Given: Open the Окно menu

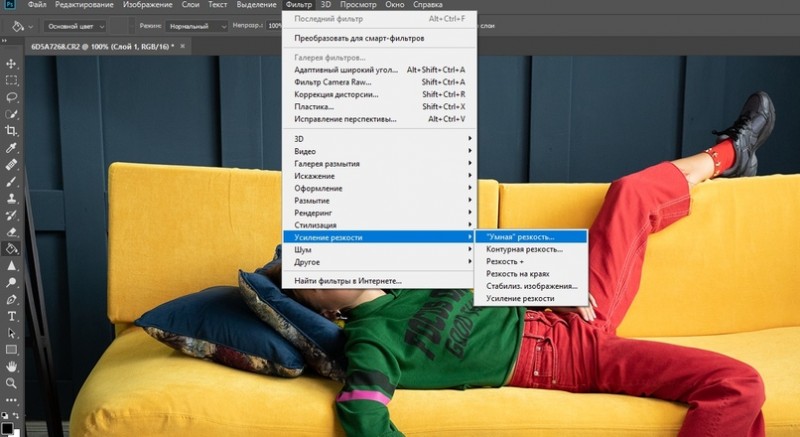Looking at the screenshot, I should coord(395,5).
